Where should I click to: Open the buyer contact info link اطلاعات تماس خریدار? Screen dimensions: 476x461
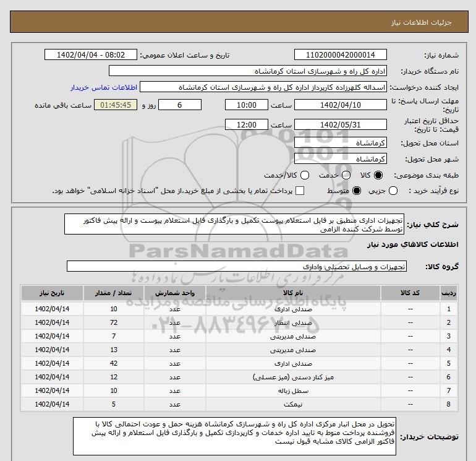[104, 87]
